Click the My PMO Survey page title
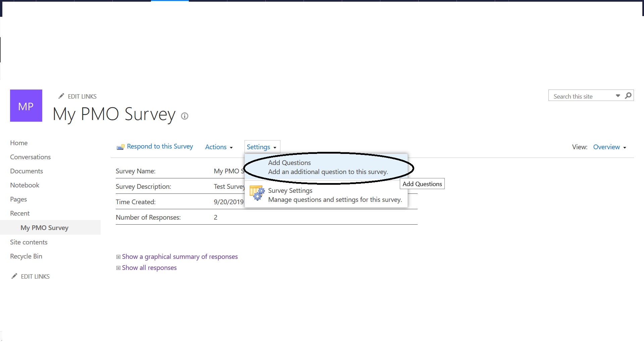This screenshot has height=342, width=644. (x=114, y=114)
